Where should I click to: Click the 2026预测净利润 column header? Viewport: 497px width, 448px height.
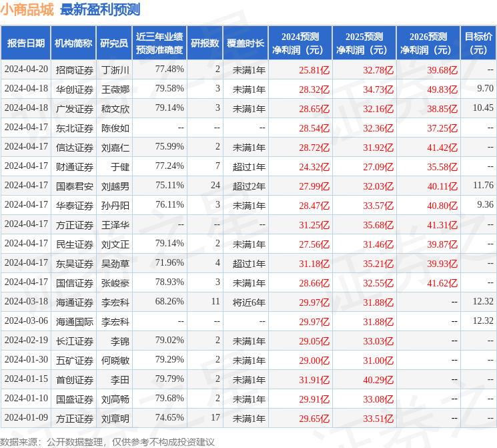428,43
